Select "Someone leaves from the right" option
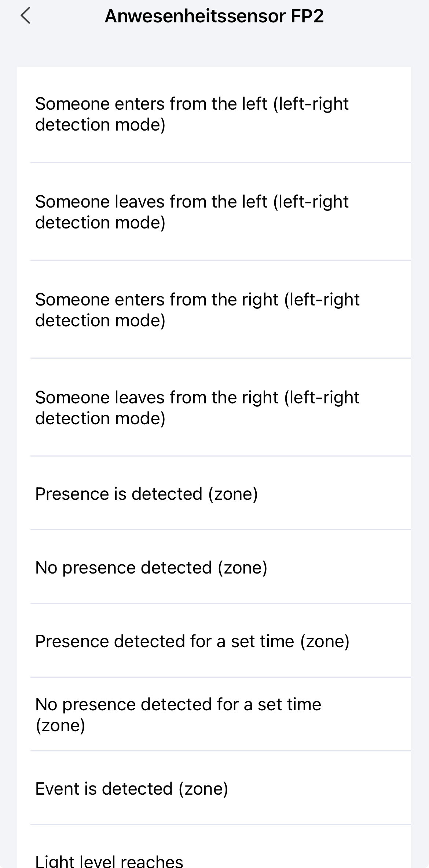This screenshot has height=868, width=429. [x=214, y=407]
